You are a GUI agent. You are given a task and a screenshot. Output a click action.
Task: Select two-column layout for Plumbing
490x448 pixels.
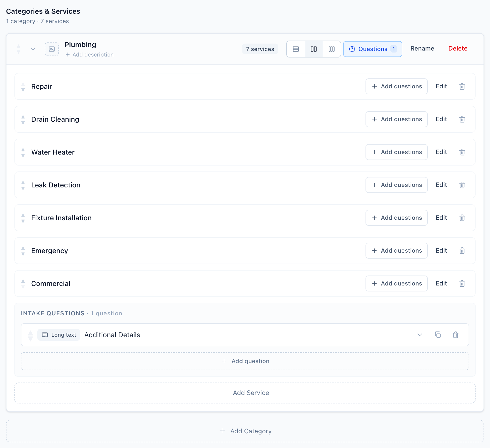314,49
